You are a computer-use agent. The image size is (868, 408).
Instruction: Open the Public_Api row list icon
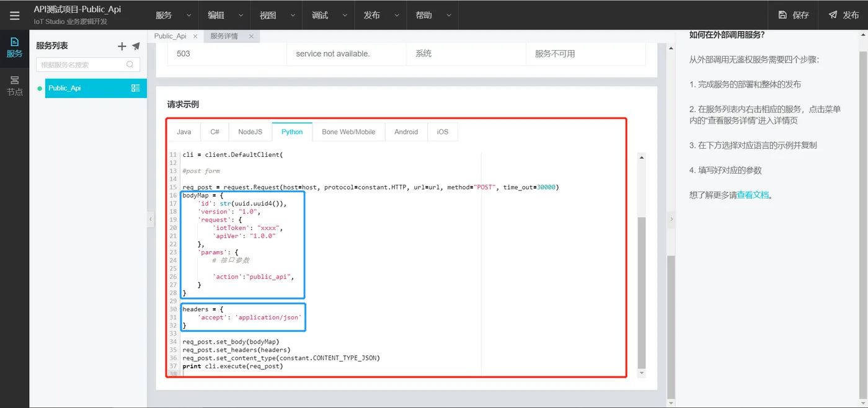point(135,88)
